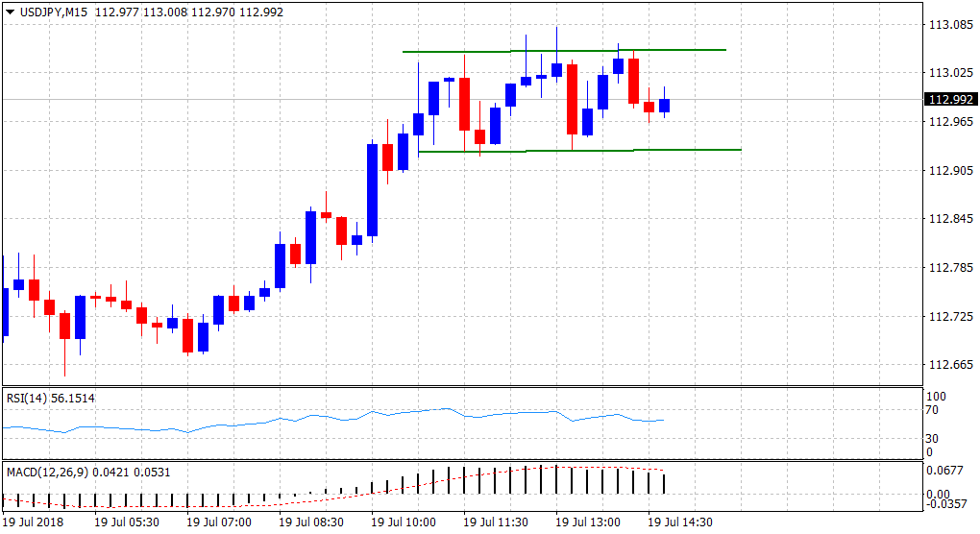Click the RSI(14) 56.1514 indicator label

pos(51,398)
